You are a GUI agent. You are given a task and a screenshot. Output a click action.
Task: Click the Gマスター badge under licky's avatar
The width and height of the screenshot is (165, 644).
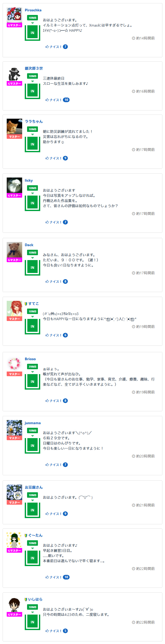pos(14,196)
